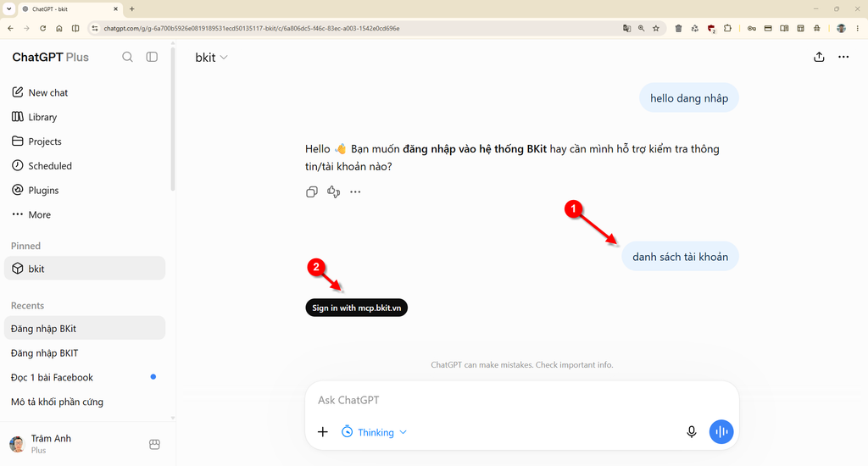
Task: Click the browser side-panel icon beside home
Action: [x=75, y=28]
